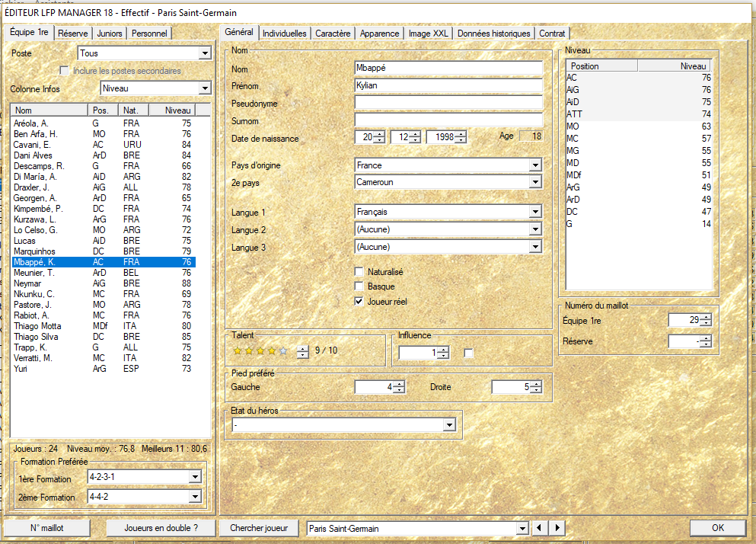756x544 pixels.
Task: Adjust Droite foot stepper
Action: (536, 386)
